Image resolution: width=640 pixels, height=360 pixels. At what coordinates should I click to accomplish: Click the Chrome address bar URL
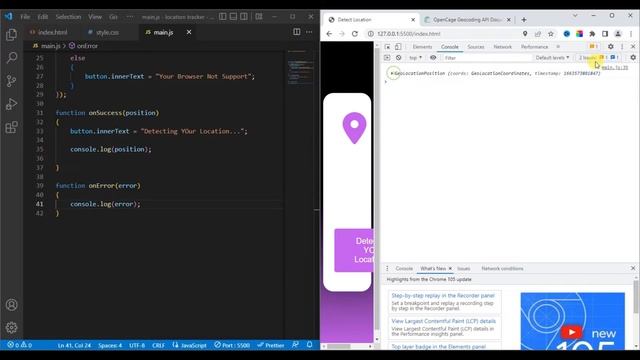click(x=409, y=34)
